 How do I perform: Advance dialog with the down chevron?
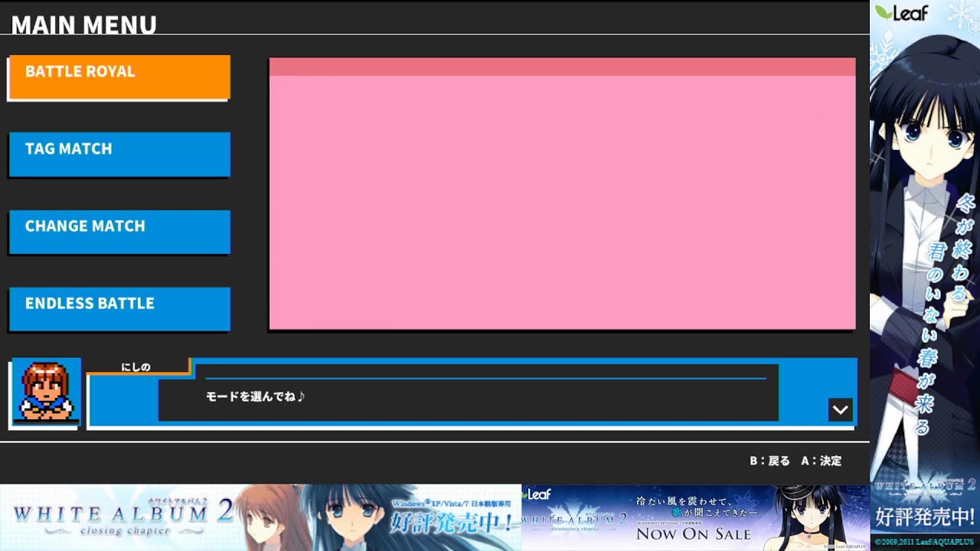840,409
